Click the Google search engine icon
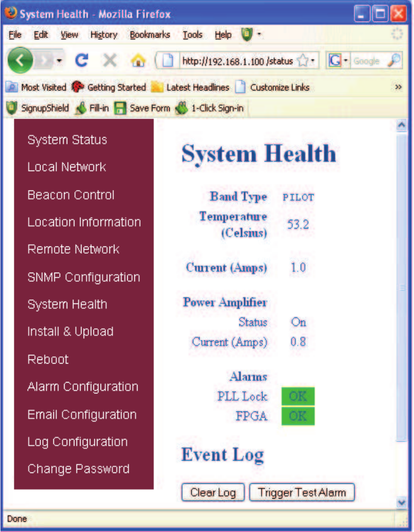The height and width of the screenshot is (532, 414). [x=335, y=61]
